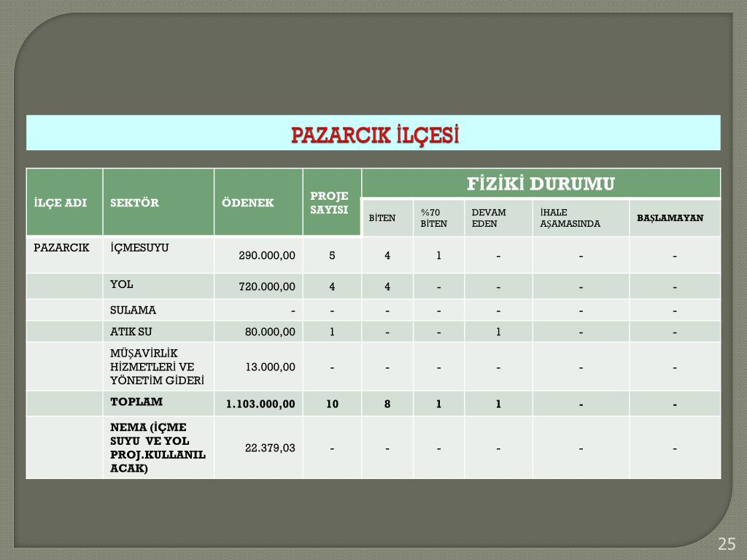The image size is (747, 560).
Task: Click the 720.000,00 budget value
Action: pos(267,287)
